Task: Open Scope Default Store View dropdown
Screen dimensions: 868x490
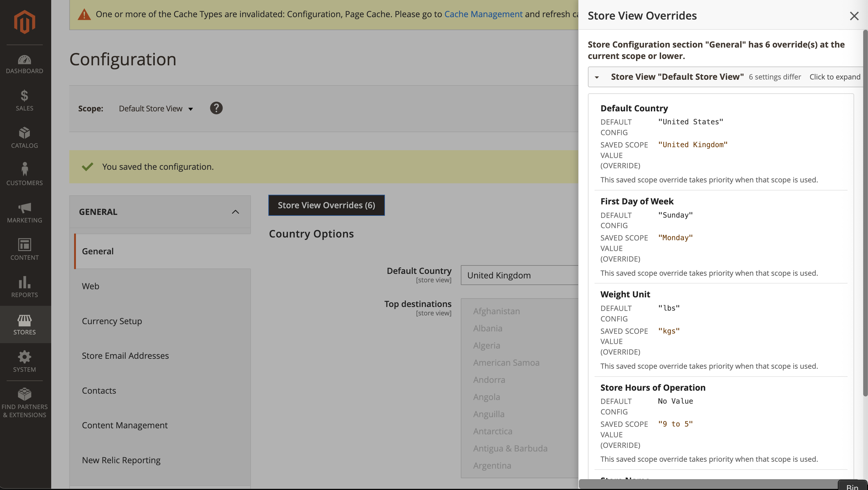Action: click(156, 108)
